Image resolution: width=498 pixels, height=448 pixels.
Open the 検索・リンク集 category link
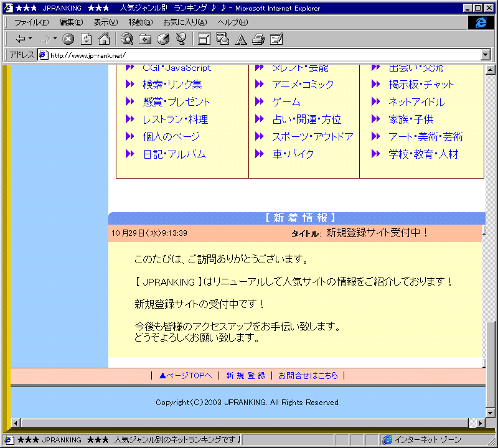point(172,85)
